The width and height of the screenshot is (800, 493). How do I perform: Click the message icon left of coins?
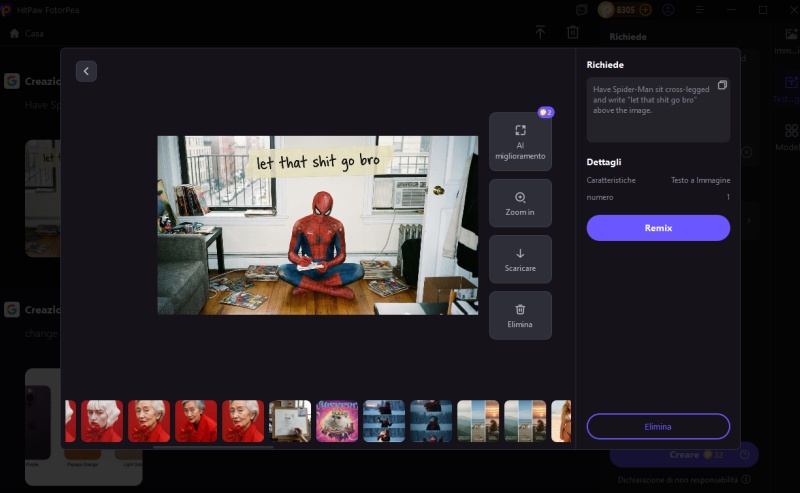pyautogui.click(x=581, y=10)
